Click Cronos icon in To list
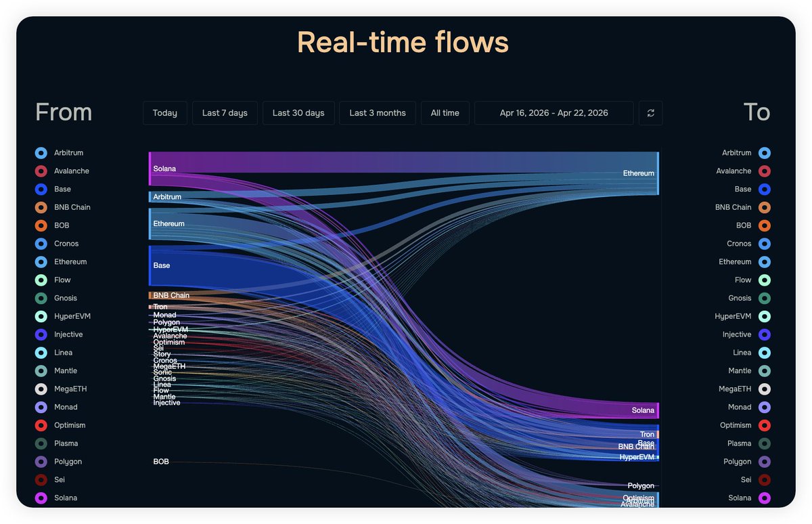This screenshot has width=812, height=524. pos(765,244)
